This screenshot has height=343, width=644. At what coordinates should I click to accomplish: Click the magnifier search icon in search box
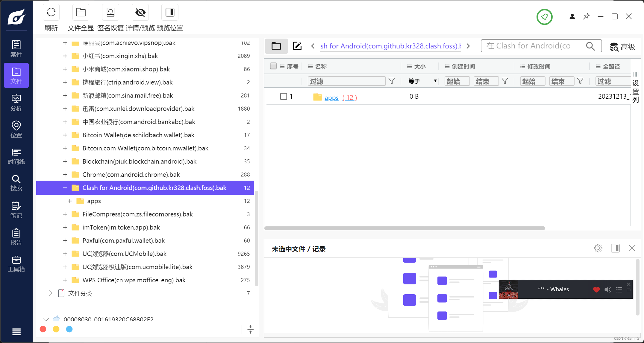[590, 46]
